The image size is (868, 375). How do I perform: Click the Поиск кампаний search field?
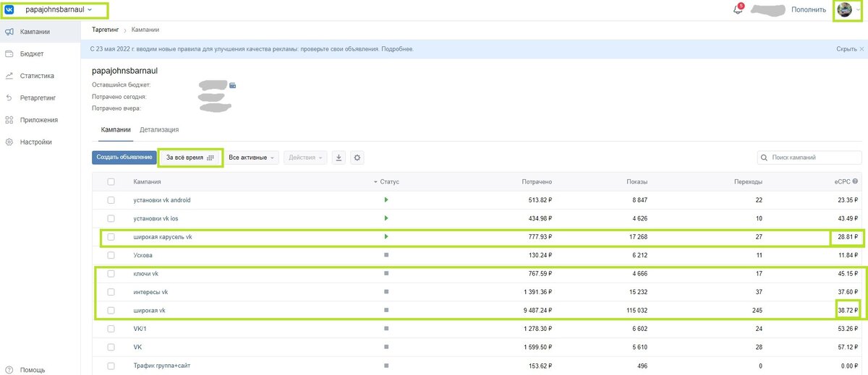point(809,158)
